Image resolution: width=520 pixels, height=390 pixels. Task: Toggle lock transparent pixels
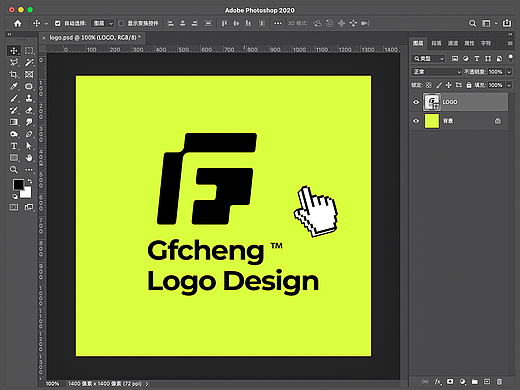point(429,85)
